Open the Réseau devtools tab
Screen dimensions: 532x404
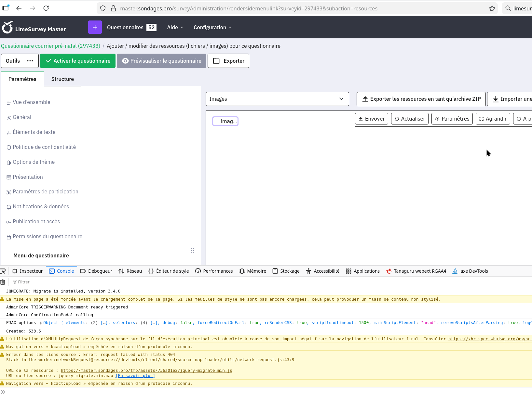[x=130, y=271]
